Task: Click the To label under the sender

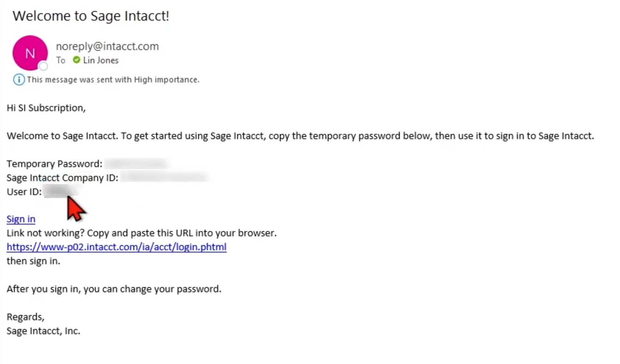Action: click(x=61, y=60)
